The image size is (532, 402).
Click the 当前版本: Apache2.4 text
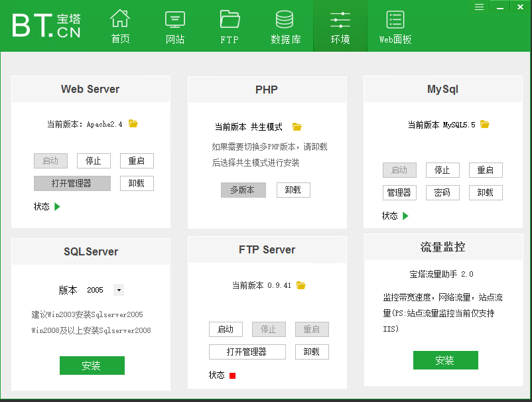click(84, 124)
